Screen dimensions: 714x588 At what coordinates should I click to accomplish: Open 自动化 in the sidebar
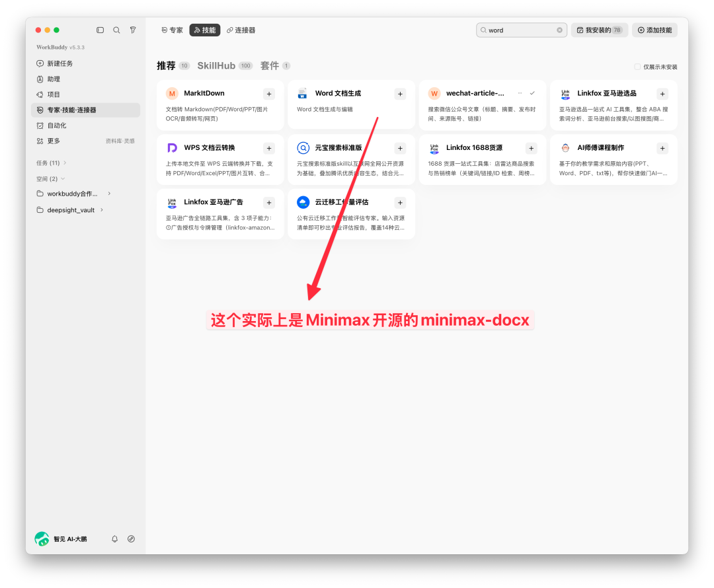click(x=85, y=126)
